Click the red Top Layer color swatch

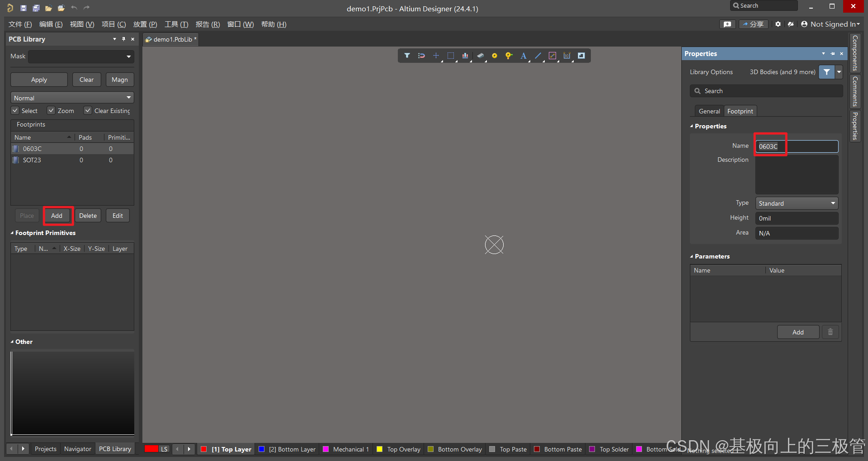(203, 449)
